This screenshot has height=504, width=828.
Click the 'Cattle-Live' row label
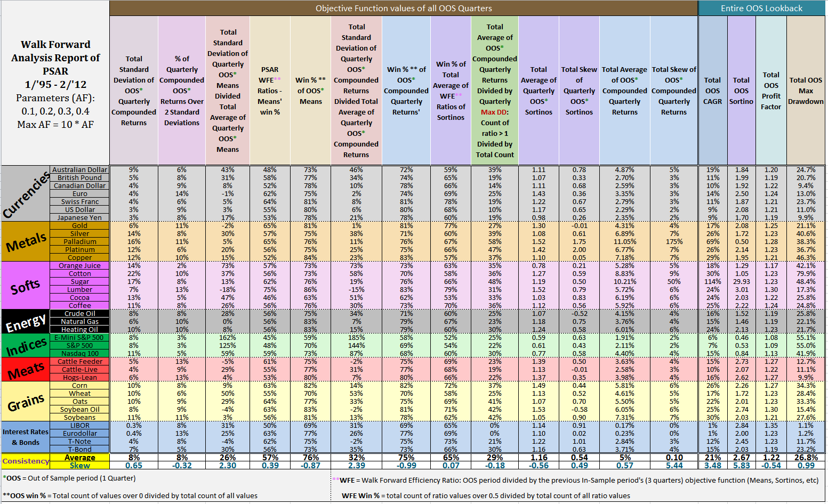pos(79,369)
